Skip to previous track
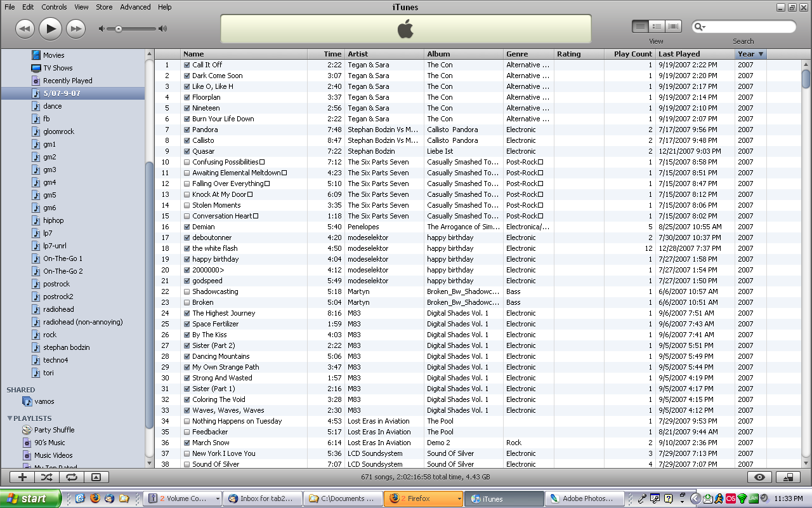Screen dimensions: 812x508 24,29
